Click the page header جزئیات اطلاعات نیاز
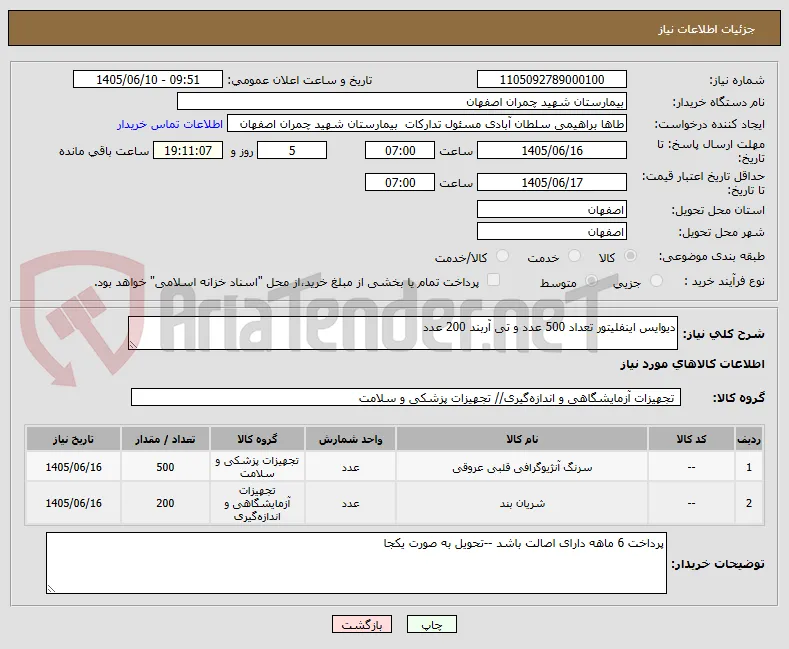This screenshot has height=649, width=789. (706, 29)
